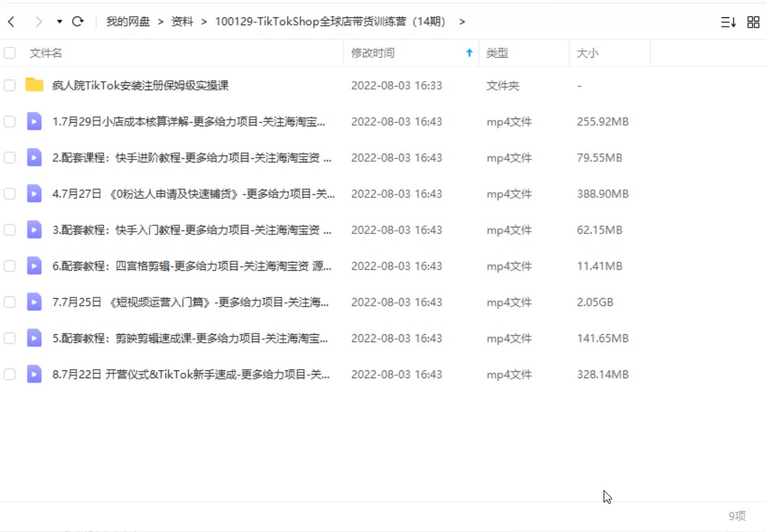Select file 4.7月27日《0粉达人申请及快速铺货》
The height and width of the screenshot is (532, 766).
pos(193,194)
